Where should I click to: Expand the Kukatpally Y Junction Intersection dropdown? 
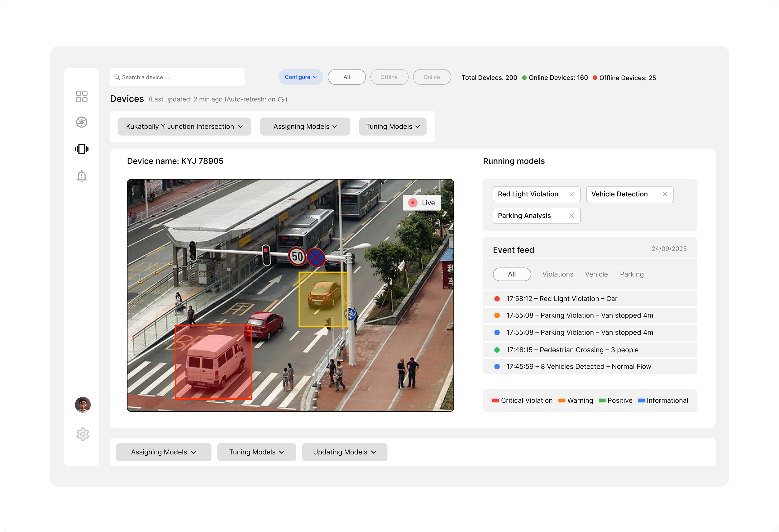point(184,127)
